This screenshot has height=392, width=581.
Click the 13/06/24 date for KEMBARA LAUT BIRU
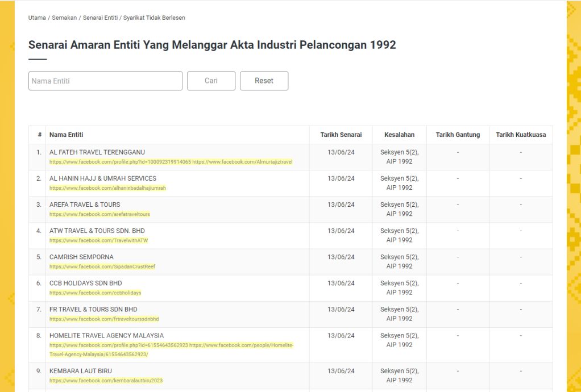(x=341, y=372)
